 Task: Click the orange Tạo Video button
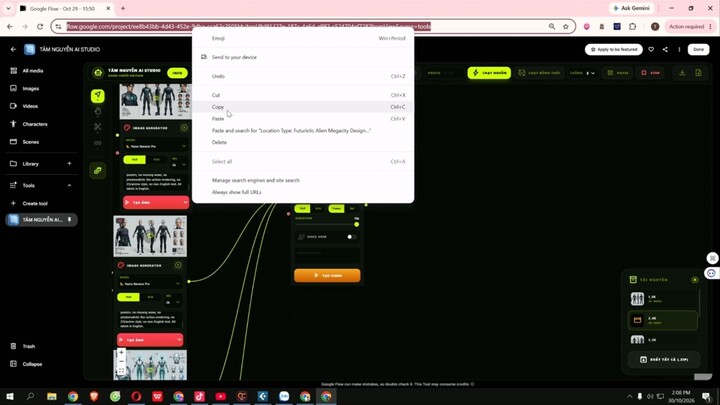(327, 275)
